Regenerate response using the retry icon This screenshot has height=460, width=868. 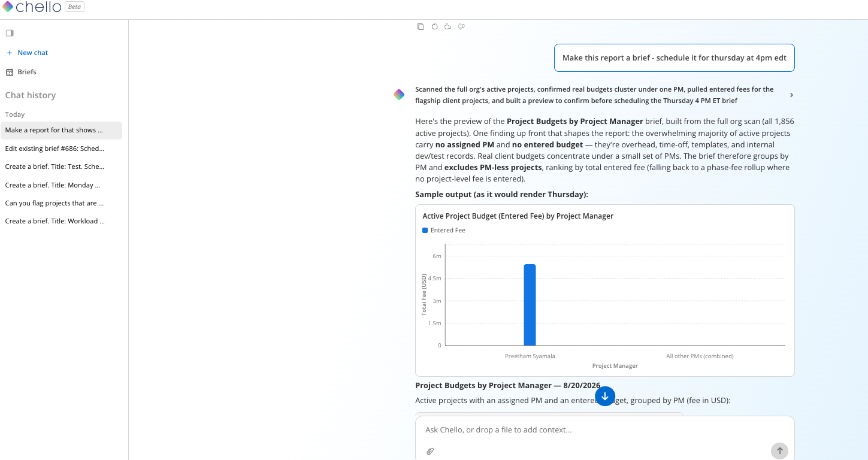[434, 26]
